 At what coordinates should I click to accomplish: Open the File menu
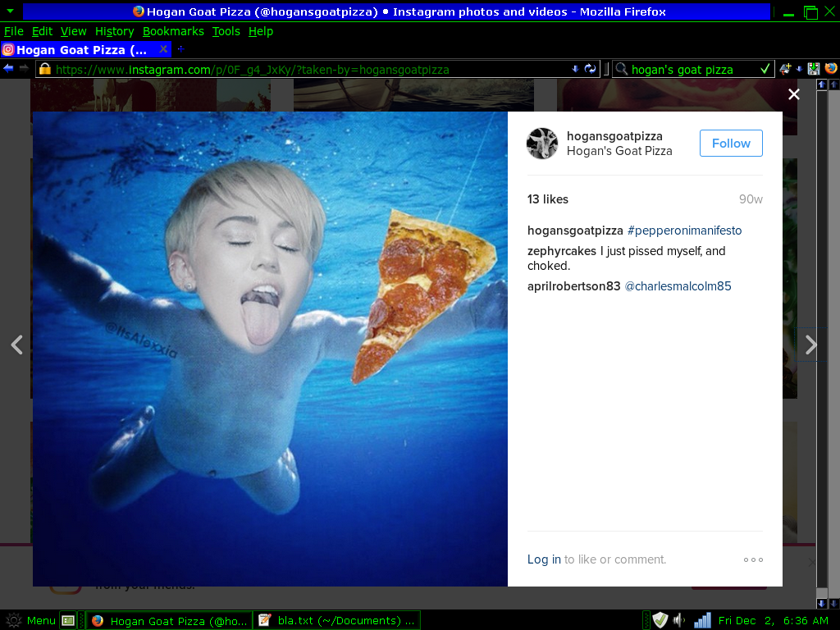click(13, 31)
